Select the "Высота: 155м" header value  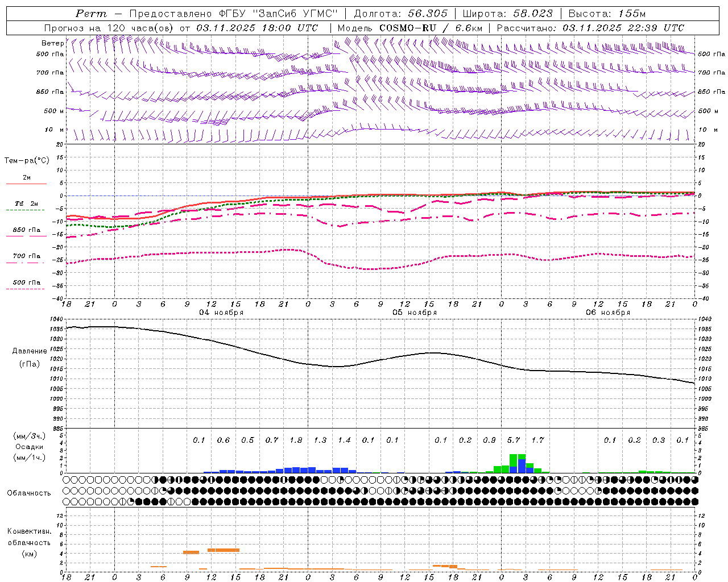click(607, 14)
